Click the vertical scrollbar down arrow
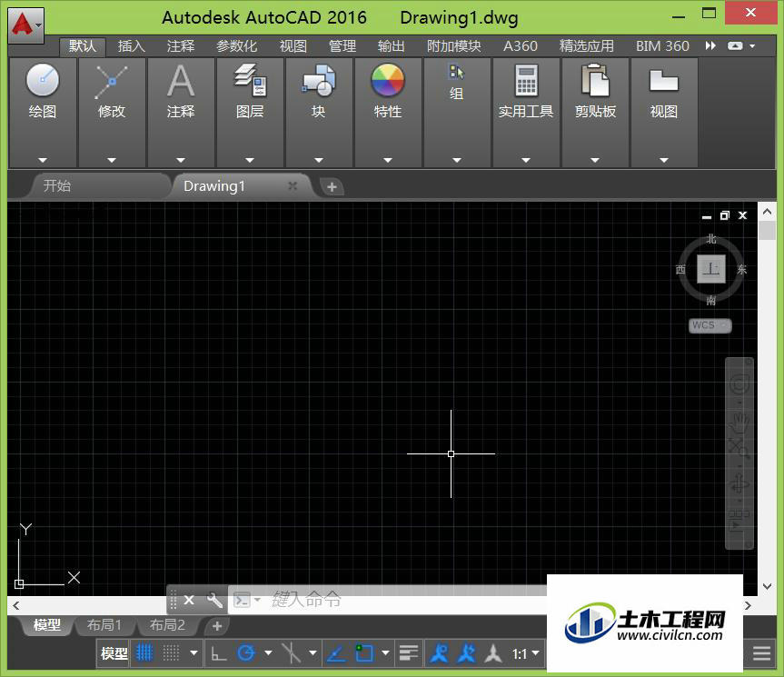Image resolution: width=784 pixels, height=677 pixels. (767, 586)
